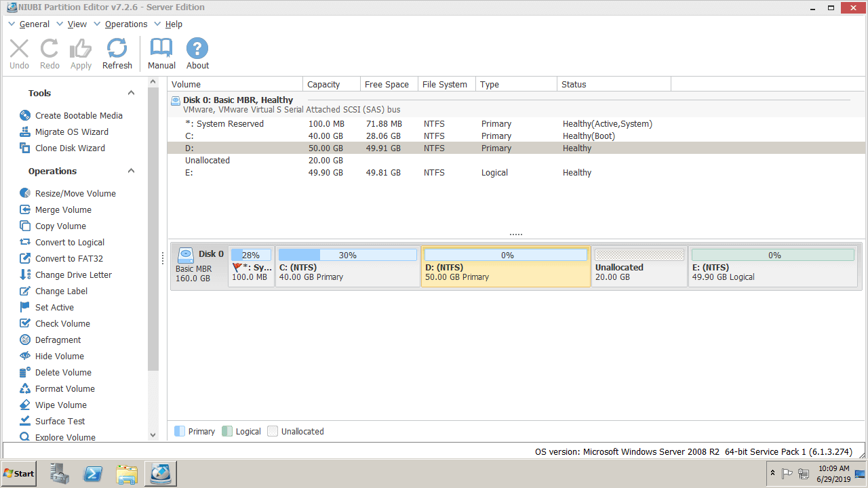Viewport: 868px width, 488px height.
Task: Open the Clone Disk Wizard
Action: coord(69,148)
